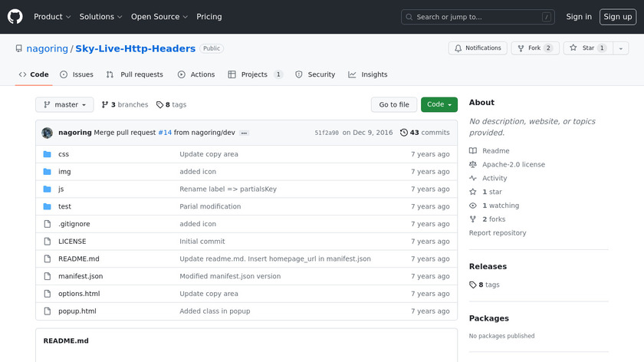Viewport: 644px width, 362px height.
Task: Expand the green Code dropdown
Action: (439, 105)
